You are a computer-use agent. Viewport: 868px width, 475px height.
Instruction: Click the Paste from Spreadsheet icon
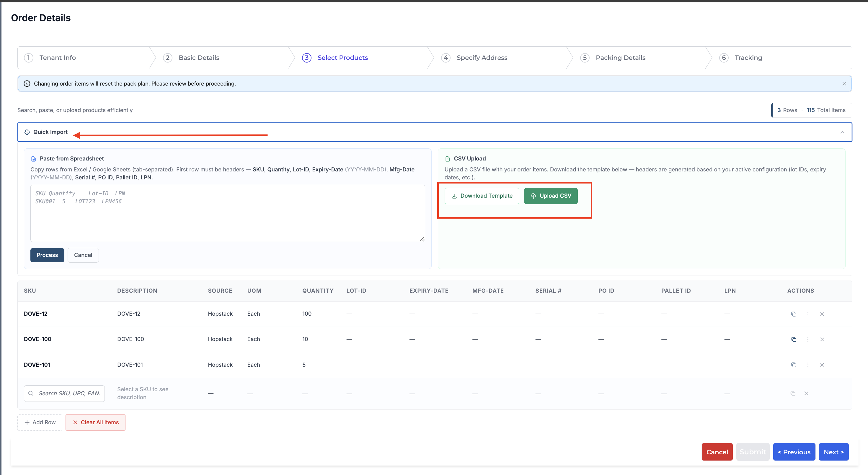tap(33, 159)
